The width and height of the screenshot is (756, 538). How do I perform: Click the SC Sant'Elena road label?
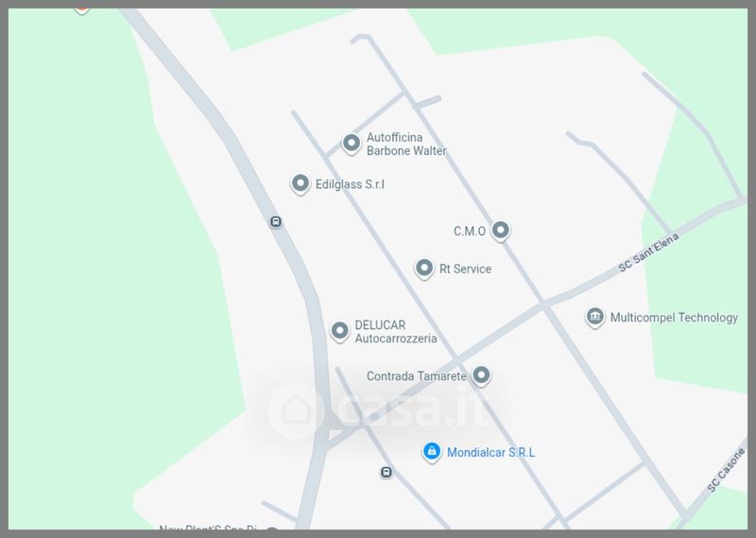(x=648, y=252)
